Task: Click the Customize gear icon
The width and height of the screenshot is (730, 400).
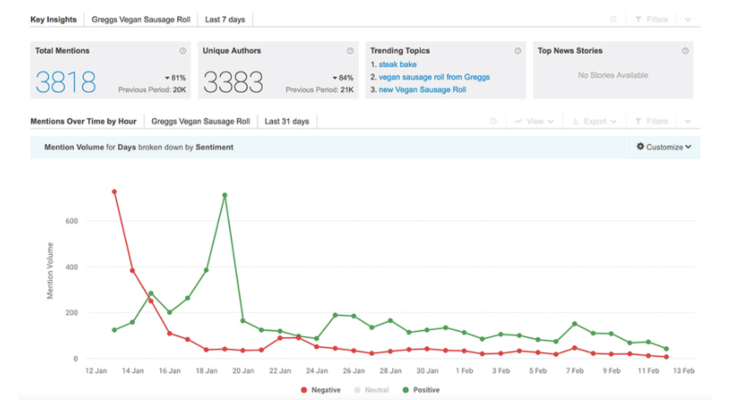Action: (641, 146)
